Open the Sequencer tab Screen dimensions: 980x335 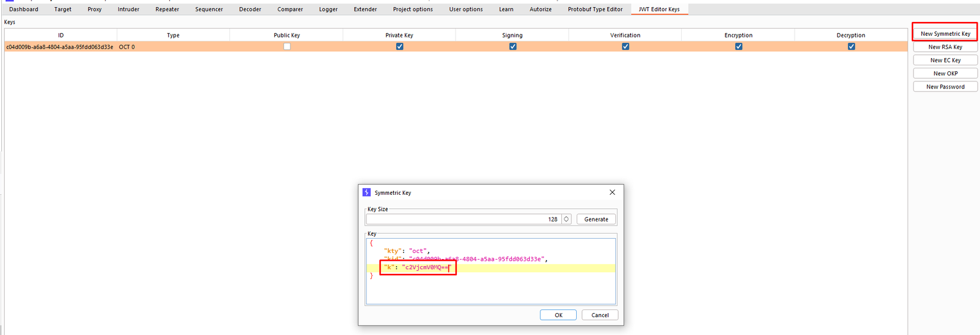209,9
